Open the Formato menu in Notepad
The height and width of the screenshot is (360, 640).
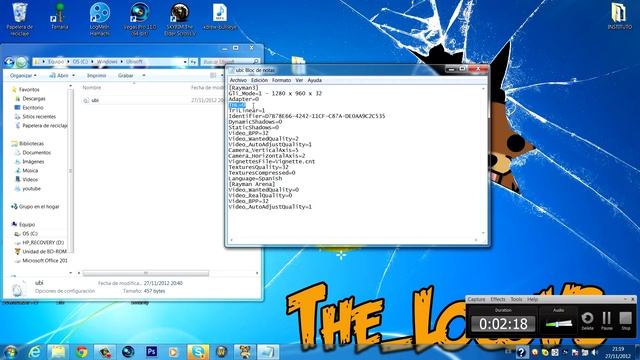(282, 80)
